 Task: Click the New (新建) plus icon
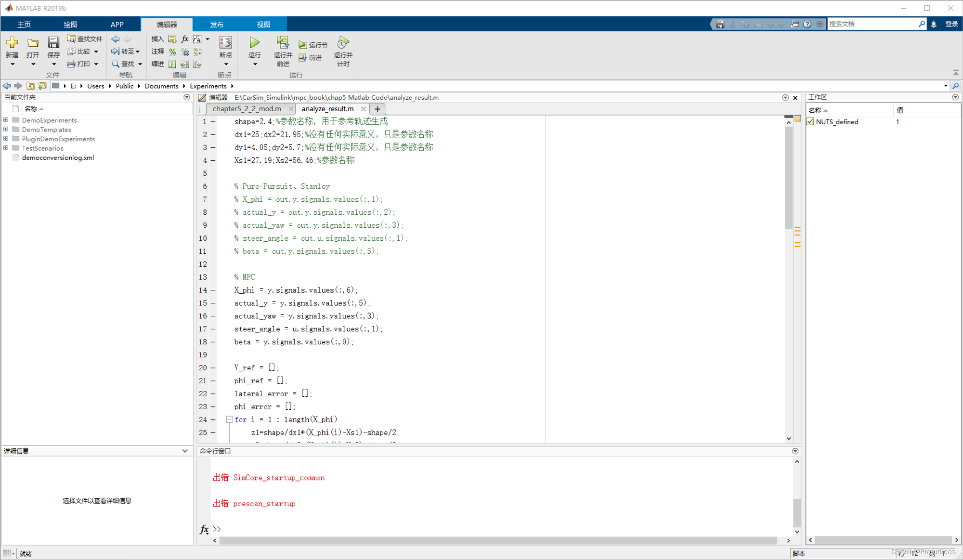(x=12, y=42)
